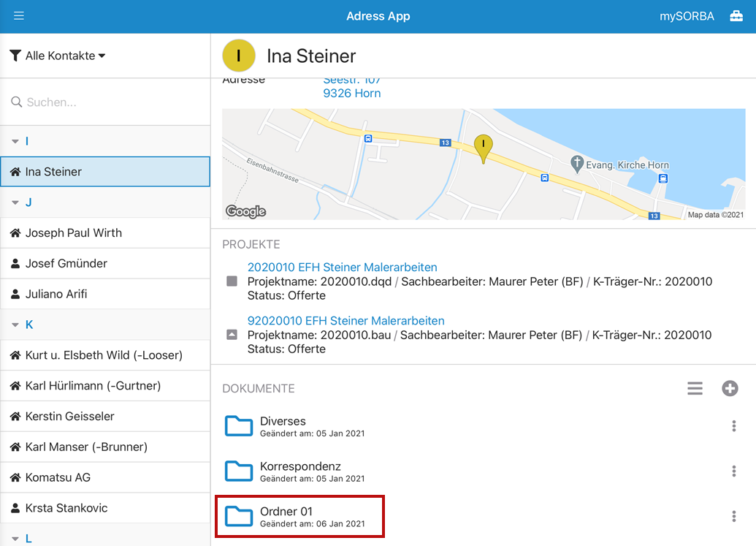Image resolution: width=756 pixels, height=546 pixels.
Task: Collapse the I contact group
Action: point(15,141)
